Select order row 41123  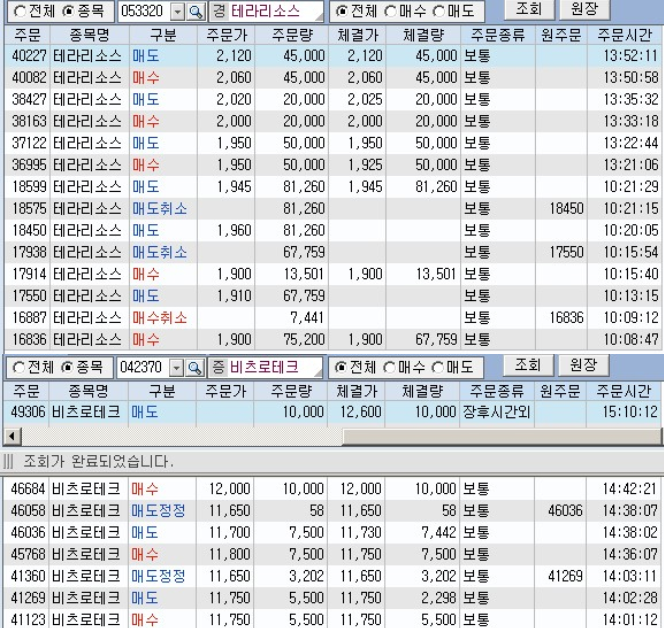332,619
